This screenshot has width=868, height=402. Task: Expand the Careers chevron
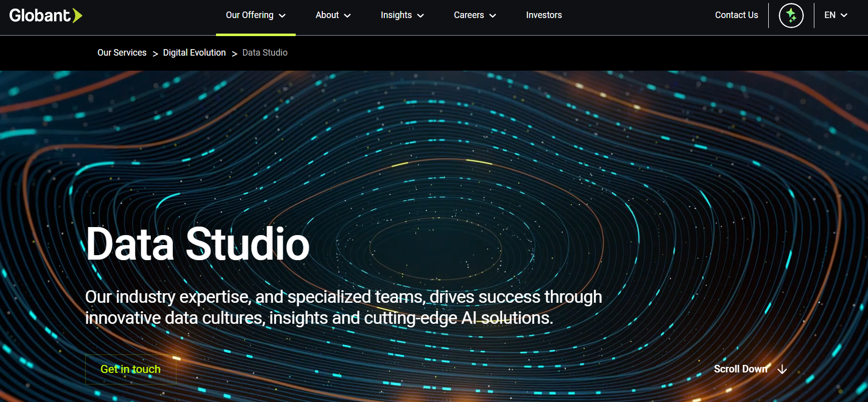tap(493, 16)
